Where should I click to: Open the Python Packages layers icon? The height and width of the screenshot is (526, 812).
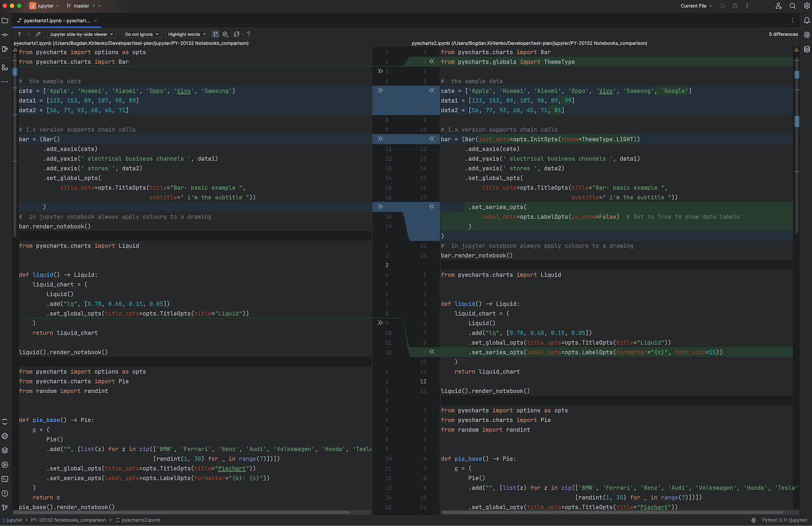pos(5,450)
